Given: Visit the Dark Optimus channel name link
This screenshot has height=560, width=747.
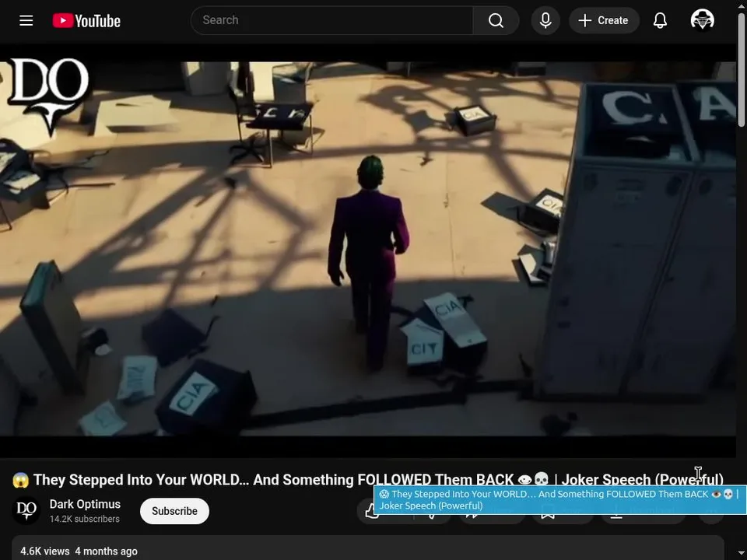Looking at the screenshot, I should point(85,504).
